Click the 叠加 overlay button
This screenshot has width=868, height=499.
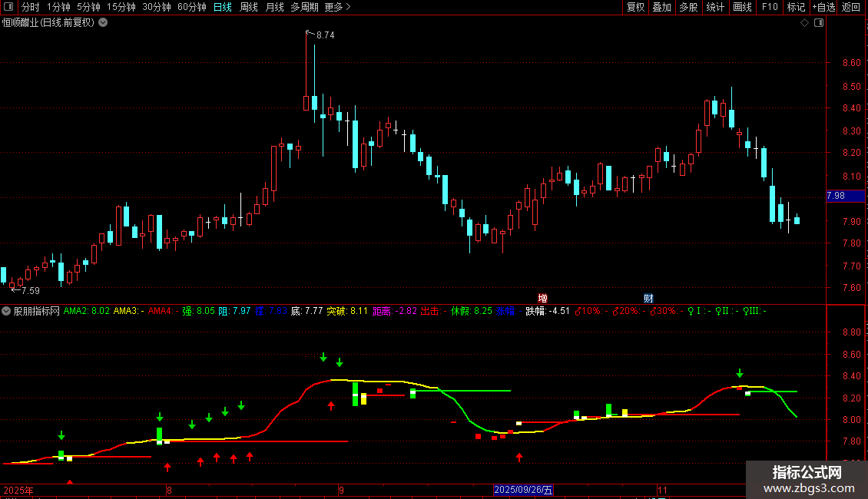[x=661, y=7]
